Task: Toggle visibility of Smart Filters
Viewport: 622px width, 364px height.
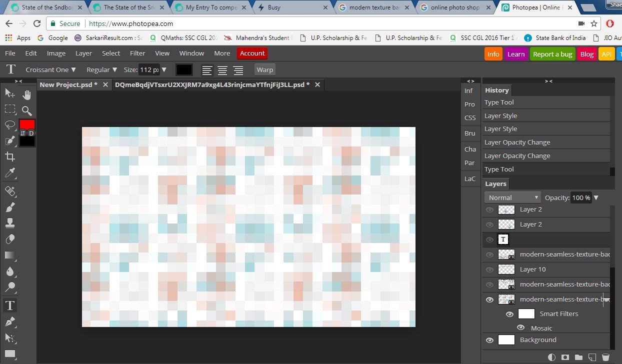Action: pos(509,314)
